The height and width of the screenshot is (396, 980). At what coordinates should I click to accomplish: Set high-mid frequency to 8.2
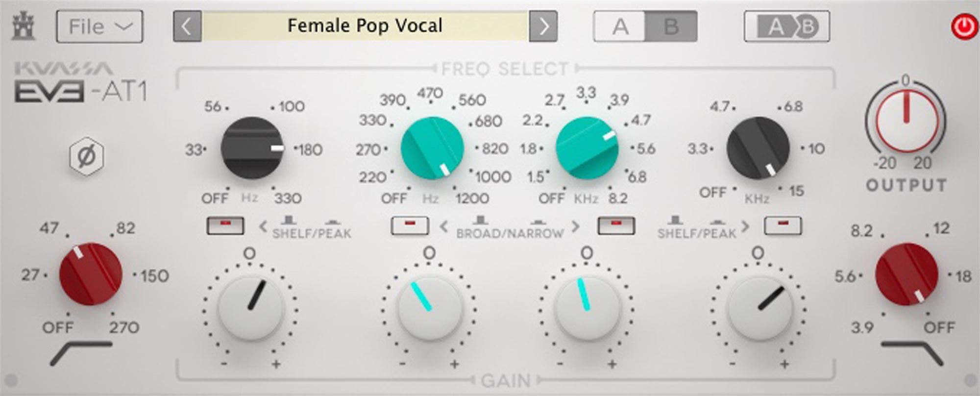618,198
